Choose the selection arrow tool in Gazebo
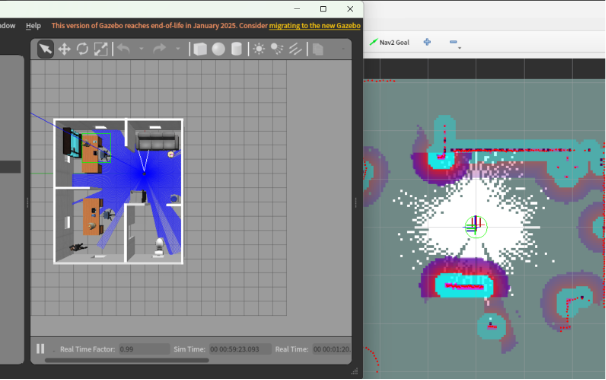This screenshot has height=380, width=606. (x=45, y=49)
